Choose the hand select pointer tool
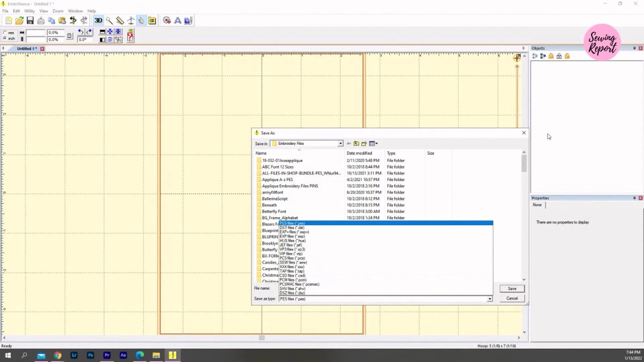The height and width of the screenshot is (362, 644). pyautogui.click(x=141, y=21)
